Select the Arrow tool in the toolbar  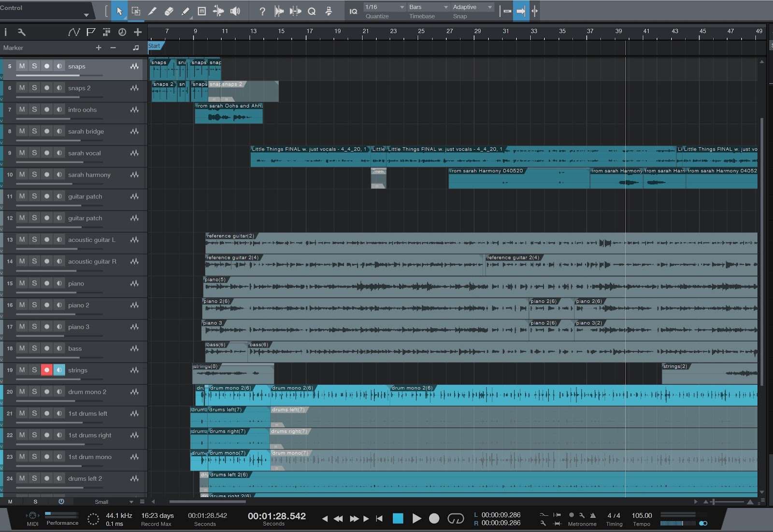pos(119,11)
